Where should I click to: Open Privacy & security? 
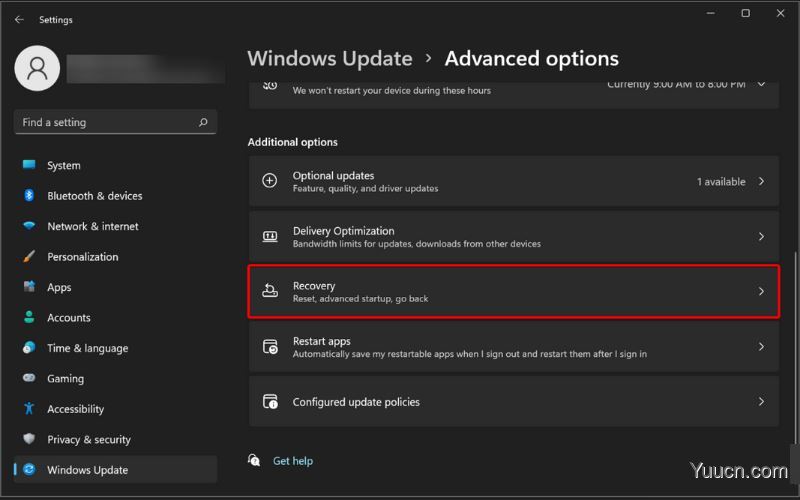point(115,439)
